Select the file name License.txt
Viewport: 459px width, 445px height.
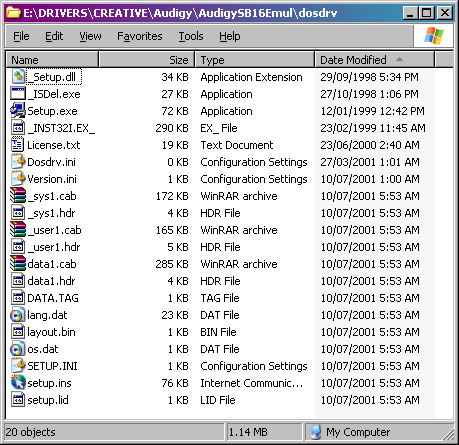click(x=54, y=145)
